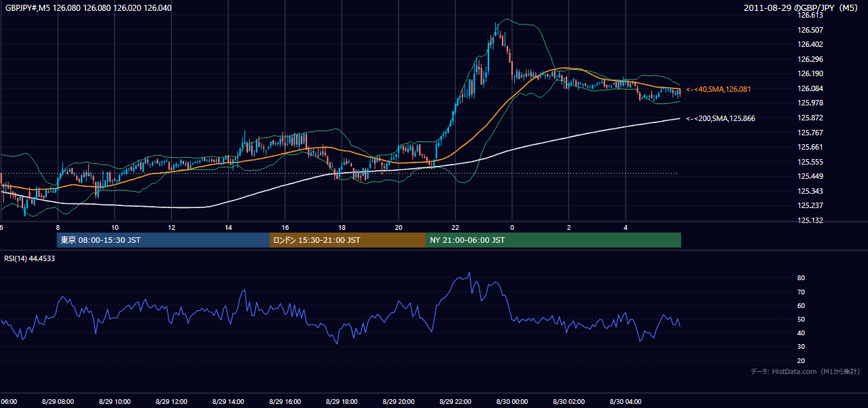The width and height of the screenshot is (868, 408).
Task: Click price axis value 125.132
Action: point(810,220)
